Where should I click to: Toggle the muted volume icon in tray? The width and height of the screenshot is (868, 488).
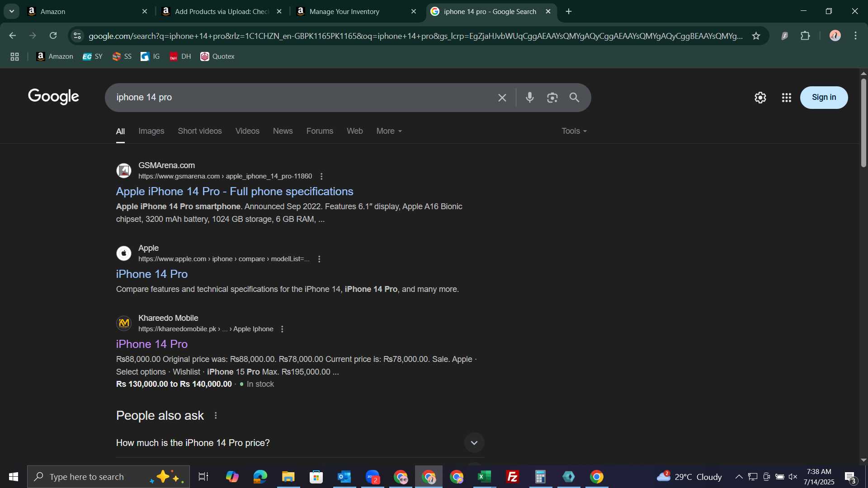click(793, 477)
